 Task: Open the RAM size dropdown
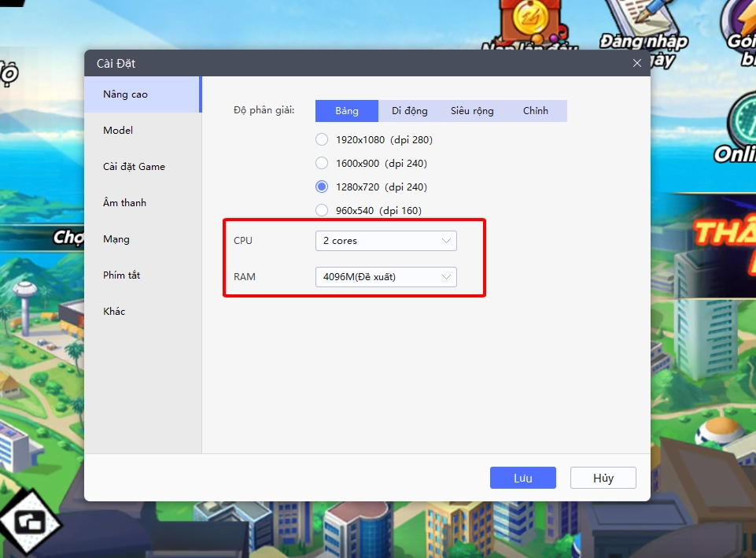(x=385, y=277)
